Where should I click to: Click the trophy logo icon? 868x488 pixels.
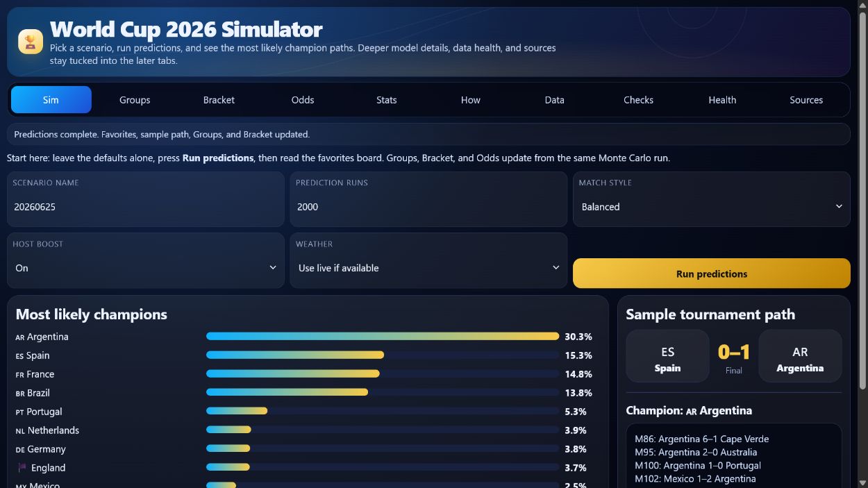click(31, 42)
